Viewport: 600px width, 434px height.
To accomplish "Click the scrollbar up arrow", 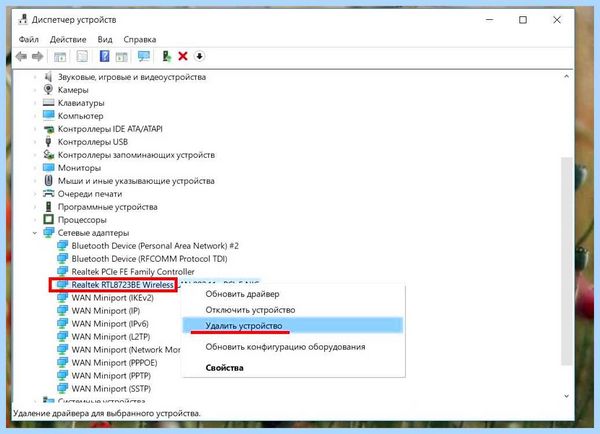I will point(566,77).
